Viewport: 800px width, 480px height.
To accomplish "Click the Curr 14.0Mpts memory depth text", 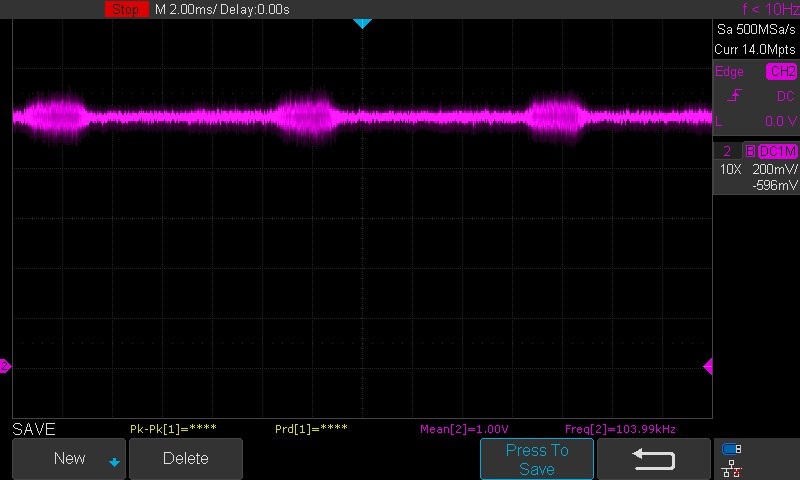I will point(755,49).
